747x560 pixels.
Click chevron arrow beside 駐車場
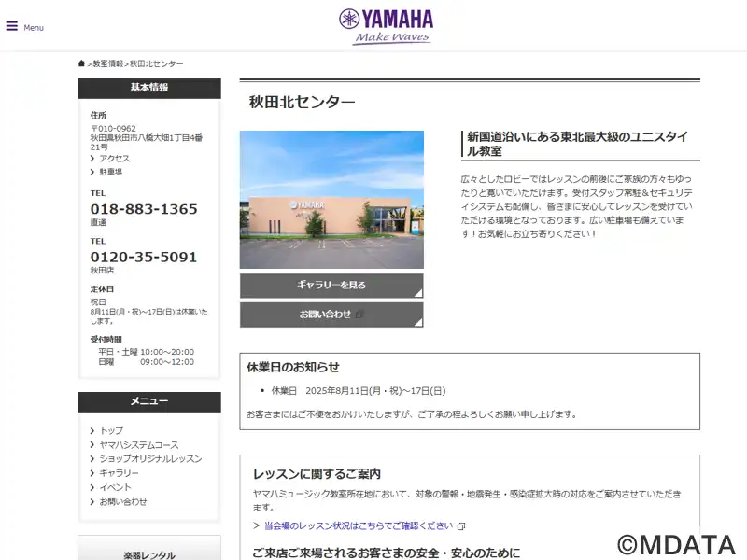point(92,172)
